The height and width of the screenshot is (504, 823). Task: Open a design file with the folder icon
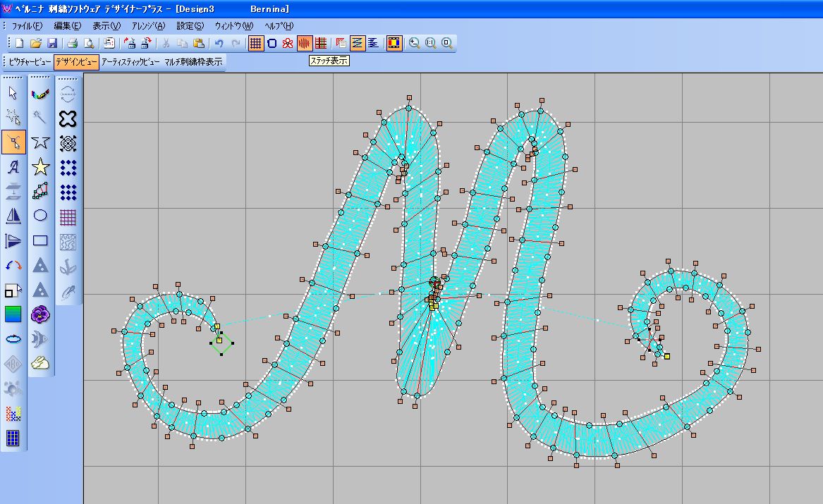[x=36, y=43]
